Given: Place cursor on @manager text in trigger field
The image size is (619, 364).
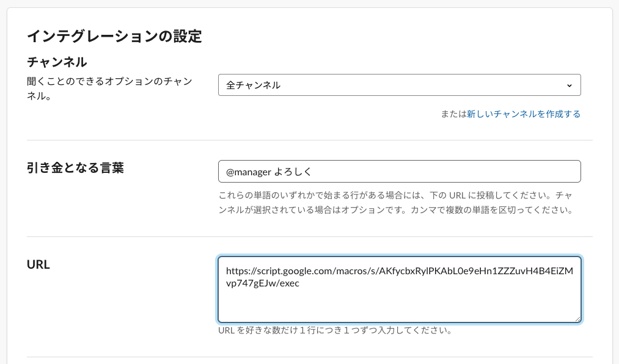Looking at the screenshot, I should coord(249,172).
